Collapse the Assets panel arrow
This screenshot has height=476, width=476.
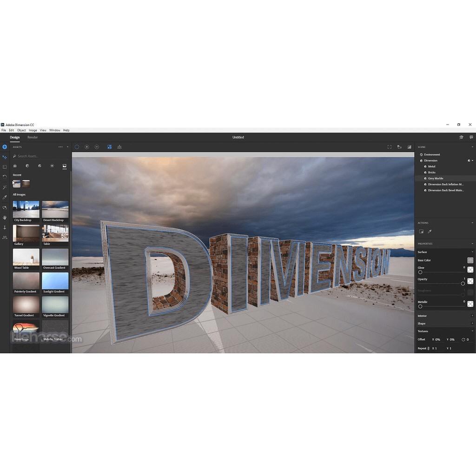(67, 147)
